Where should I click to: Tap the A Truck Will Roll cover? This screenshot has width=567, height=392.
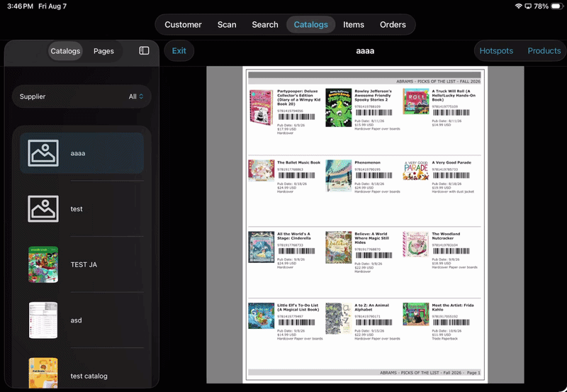click(x=416, y=101)
